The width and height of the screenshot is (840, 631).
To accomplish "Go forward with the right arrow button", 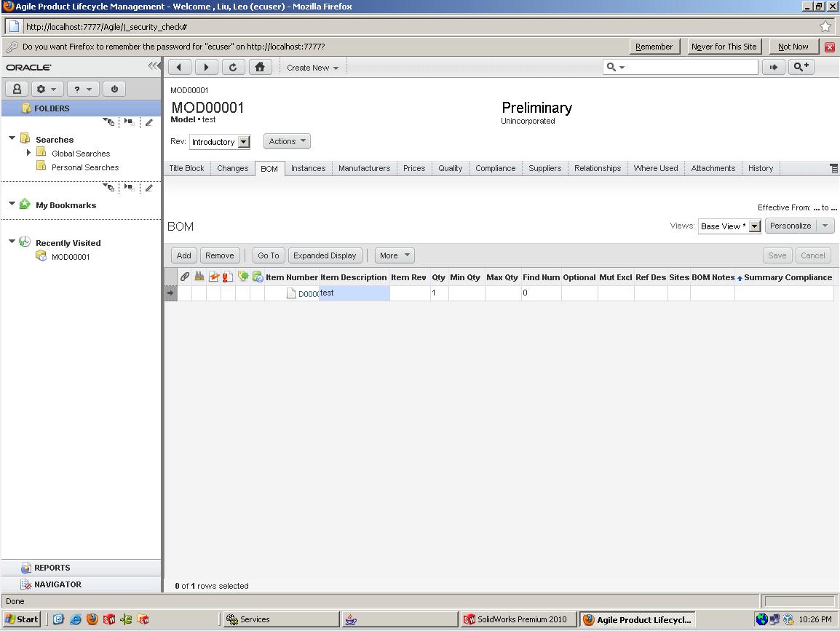I will tap(206, 68).
